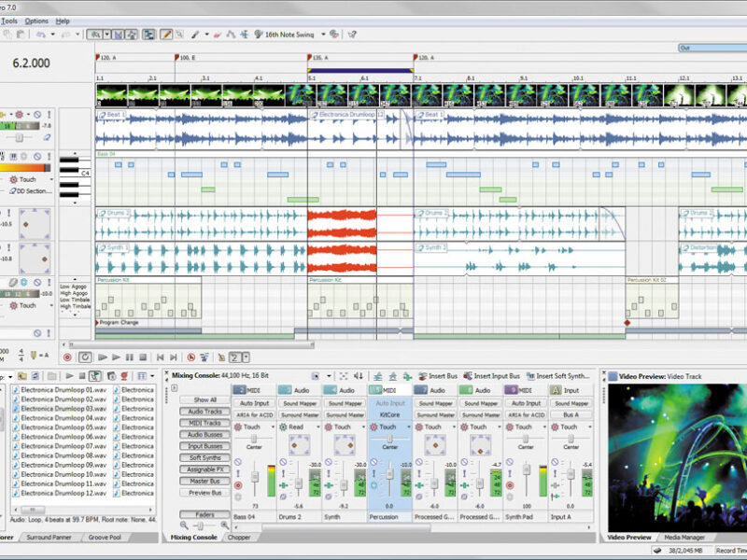Pause playback in the transport bar
The width and height of the screenshot is (747, 560).
click(129, 357)
